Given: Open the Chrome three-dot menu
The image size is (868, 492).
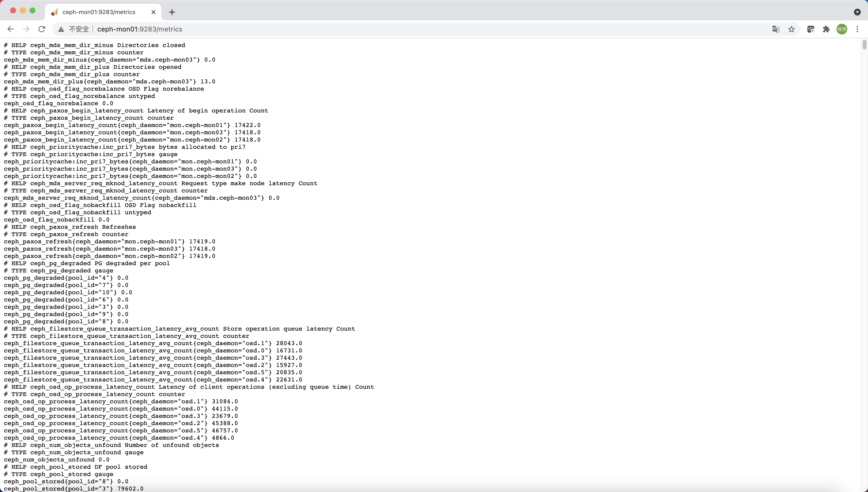Looking at the screenshot, I should (857, 29).
